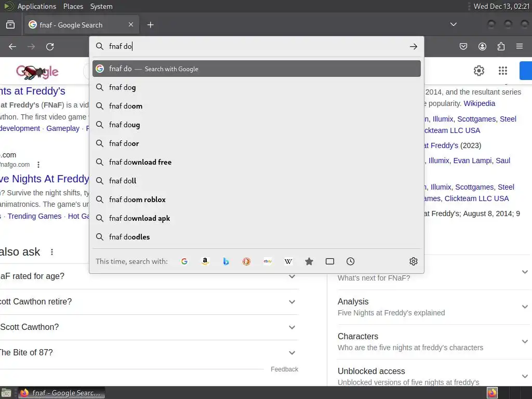Open search settings gear in dropdown
532x399 pixels.
click(x=413, y=261)
